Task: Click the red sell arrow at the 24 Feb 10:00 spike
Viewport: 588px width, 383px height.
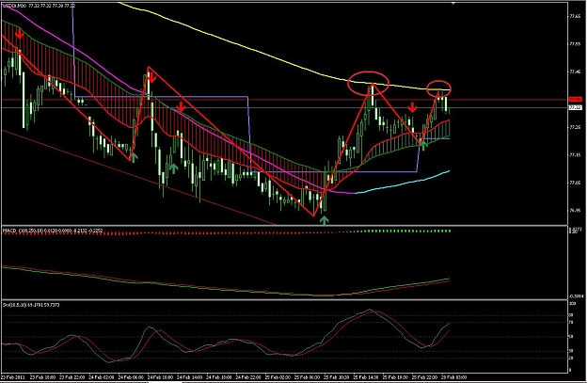Action: [151, 78]
